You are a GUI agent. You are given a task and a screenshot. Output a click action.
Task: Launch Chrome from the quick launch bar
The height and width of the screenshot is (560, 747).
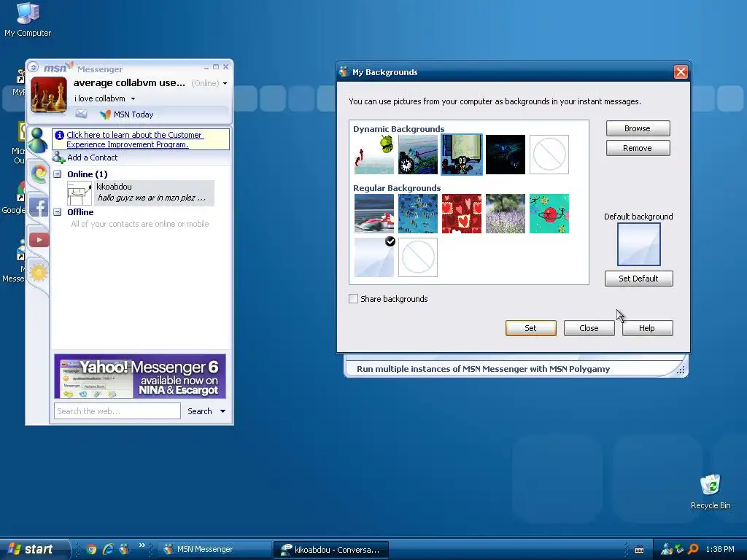pyautogui.click(x=91, y=550)
